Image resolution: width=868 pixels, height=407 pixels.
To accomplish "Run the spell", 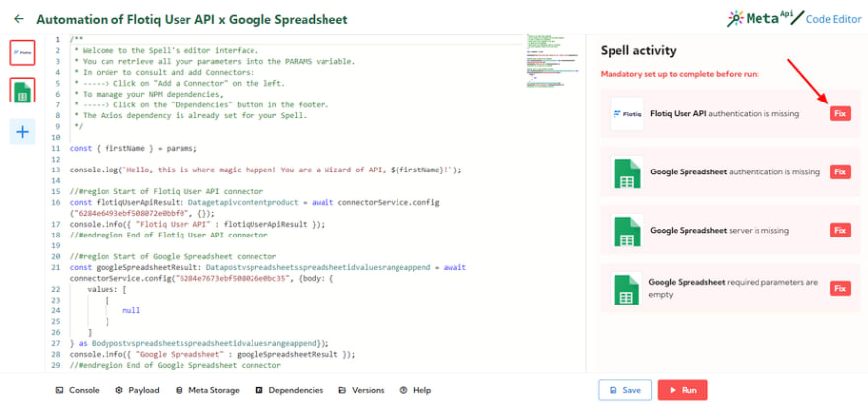I will [x=683, y=390].
